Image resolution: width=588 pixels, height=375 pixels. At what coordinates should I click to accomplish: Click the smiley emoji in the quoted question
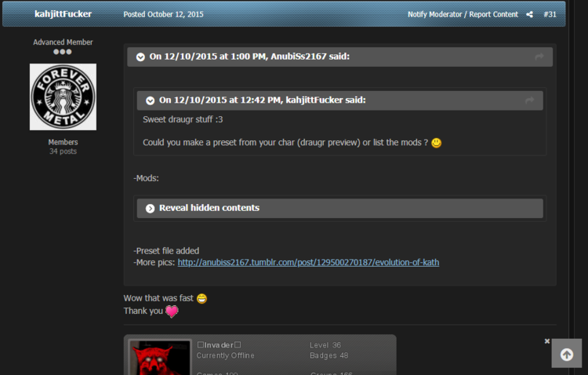click(x=436, y=143)
